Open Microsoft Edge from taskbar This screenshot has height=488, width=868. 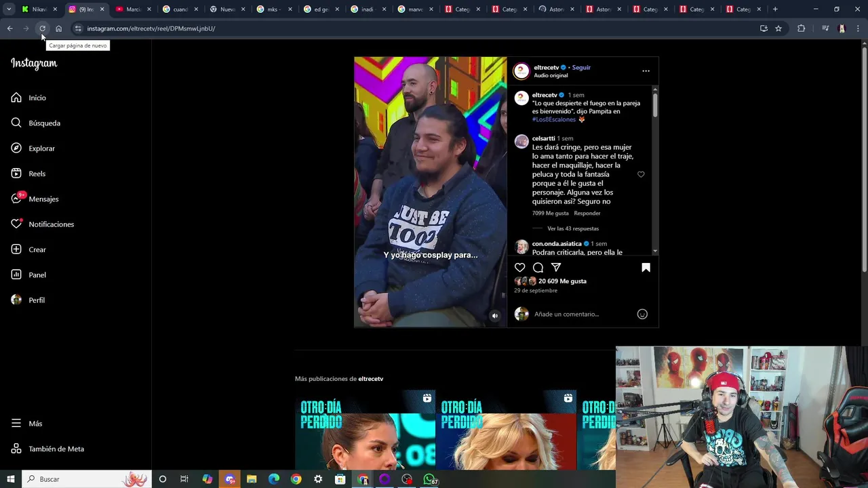pyautogui.click(x=274, y=479)
